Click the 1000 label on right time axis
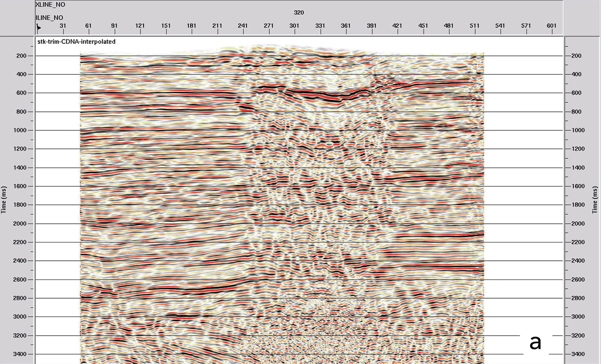The height and width of the screenshot is (364, 601). 578,130
